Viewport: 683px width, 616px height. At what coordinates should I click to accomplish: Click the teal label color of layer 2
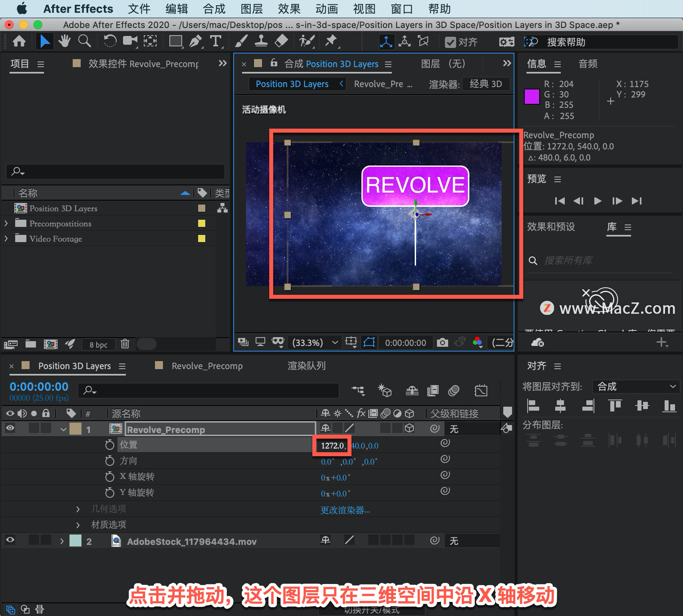pos(75,541)
